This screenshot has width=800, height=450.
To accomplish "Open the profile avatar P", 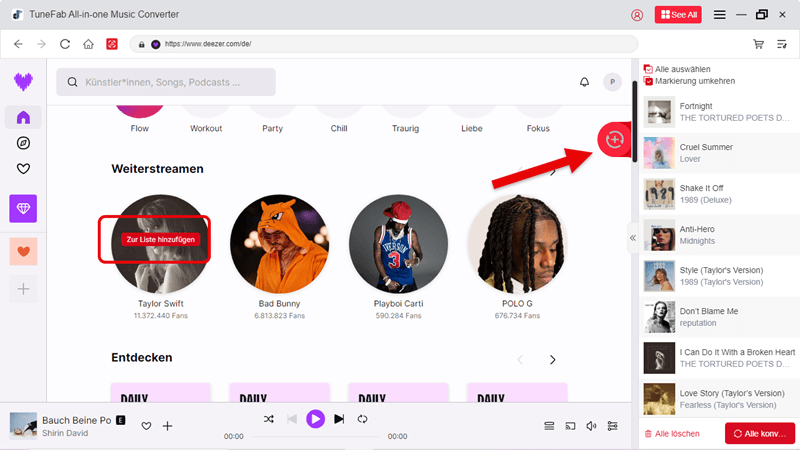I will pos(612,82).
